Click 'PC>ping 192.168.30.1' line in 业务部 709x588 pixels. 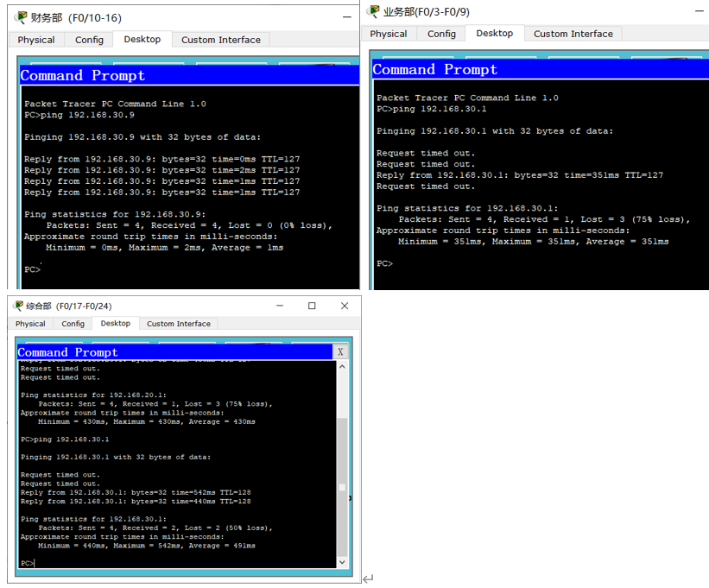(432, 109)
